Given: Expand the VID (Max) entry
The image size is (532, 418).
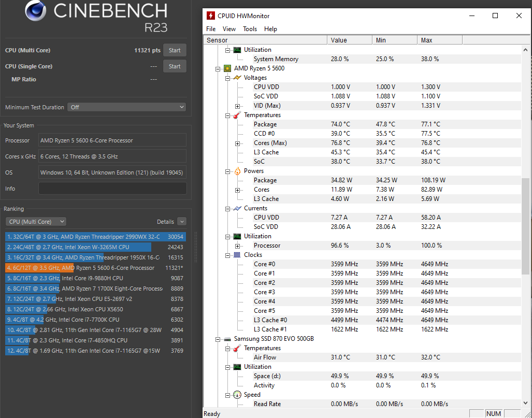Looking at the screenshot, I should point(237,106).
